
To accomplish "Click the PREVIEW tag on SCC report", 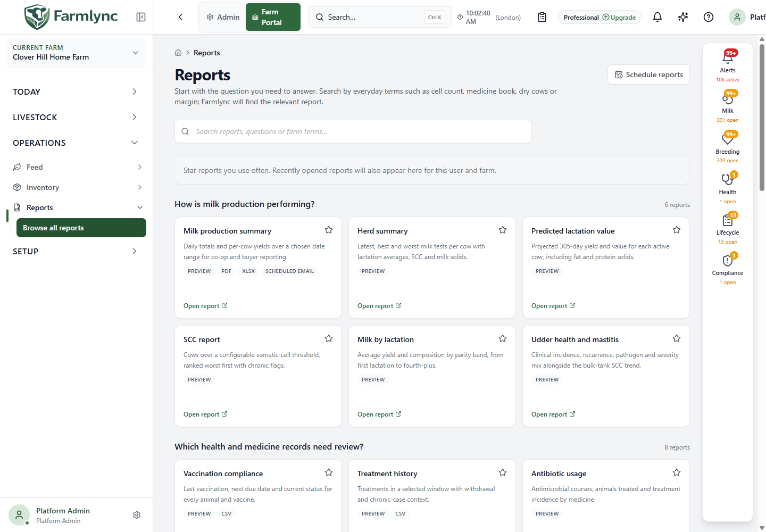I will pyautogui.click(x=199, y=380).
